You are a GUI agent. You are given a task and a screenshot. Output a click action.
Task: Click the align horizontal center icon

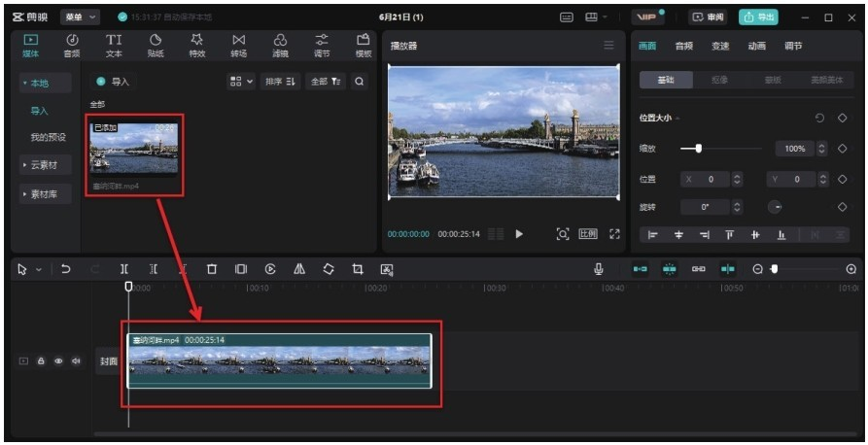pos(678,235)
